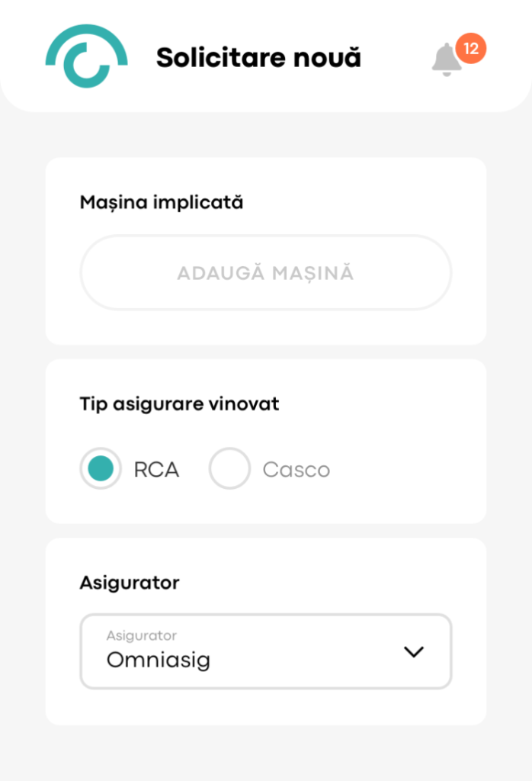Select the Casco radio button
This screenshot has height=781, width=532.
(229, 468)
